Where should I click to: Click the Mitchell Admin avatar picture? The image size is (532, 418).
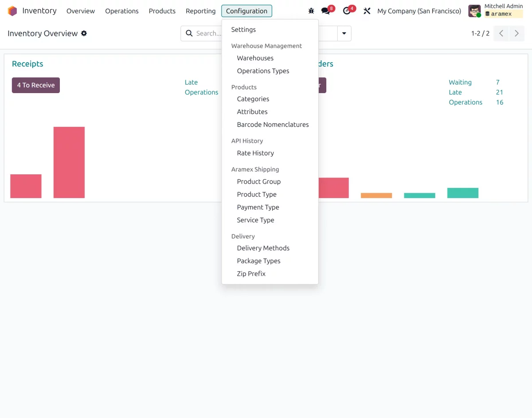point(474,11)
